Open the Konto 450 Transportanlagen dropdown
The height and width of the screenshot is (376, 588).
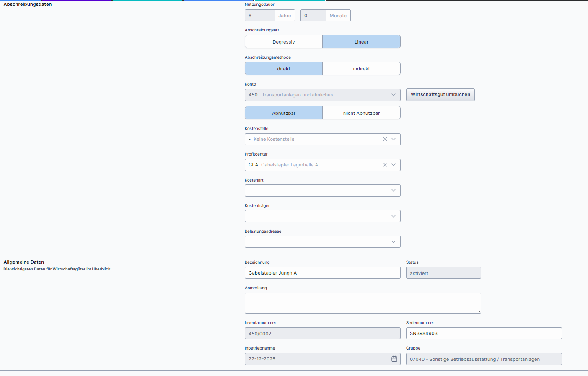point(322,95)
